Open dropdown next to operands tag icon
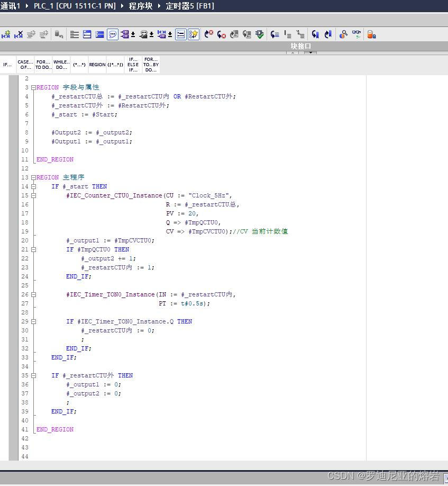448x486 pixels. pos(133,34)
